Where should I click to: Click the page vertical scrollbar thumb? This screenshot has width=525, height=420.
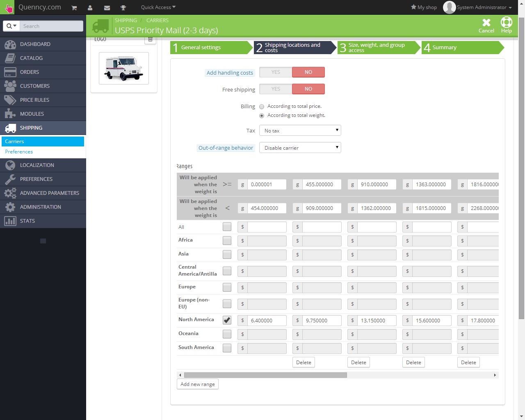pos(521,168)
